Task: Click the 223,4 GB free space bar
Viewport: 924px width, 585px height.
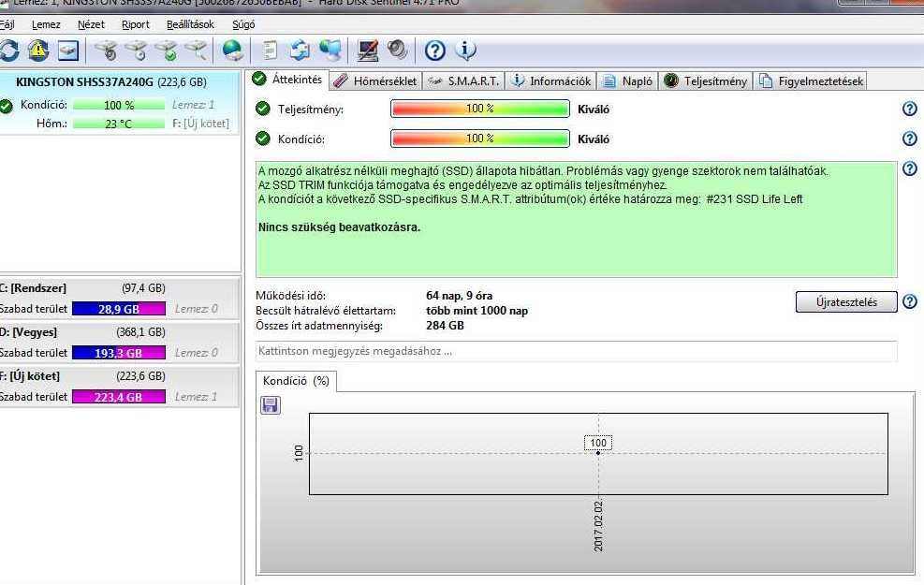Action: pos(119,397)
